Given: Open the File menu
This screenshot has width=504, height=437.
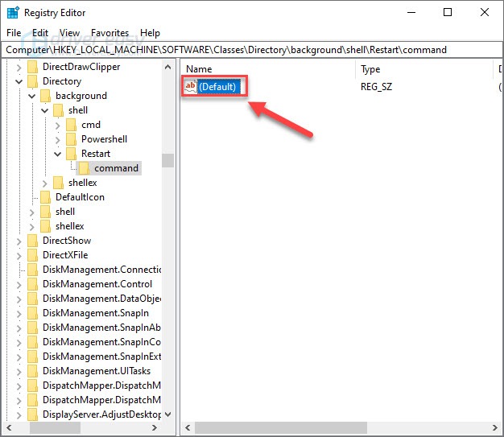Looking at the screenshot, I should pyautogui.click(x=14, y=33).
